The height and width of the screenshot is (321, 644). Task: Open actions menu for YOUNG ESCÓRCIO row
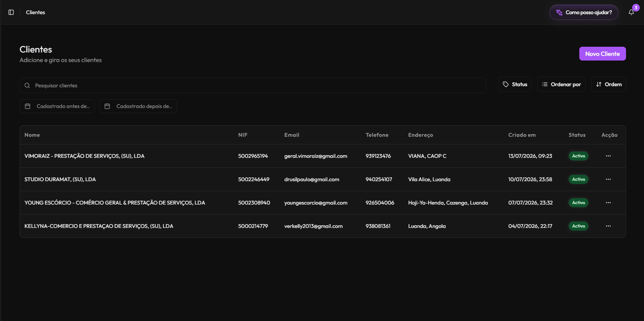click(x=608, y=203)
